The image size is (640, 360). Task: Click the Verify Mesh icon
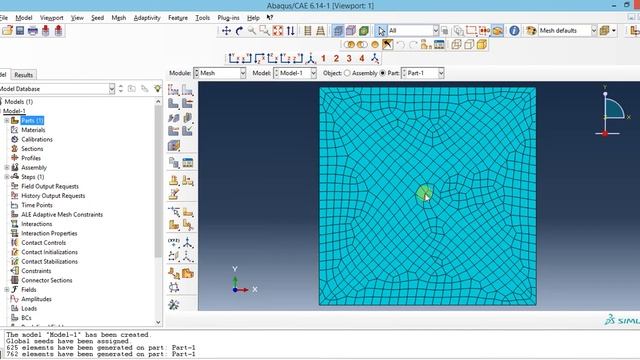[x=188, y=131]
